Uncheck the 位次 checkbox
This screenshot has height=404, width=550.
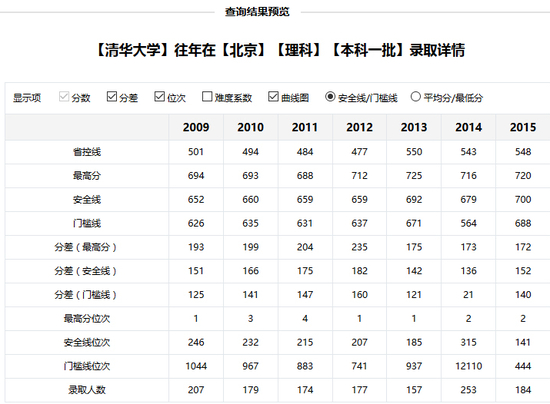(159, 96)
